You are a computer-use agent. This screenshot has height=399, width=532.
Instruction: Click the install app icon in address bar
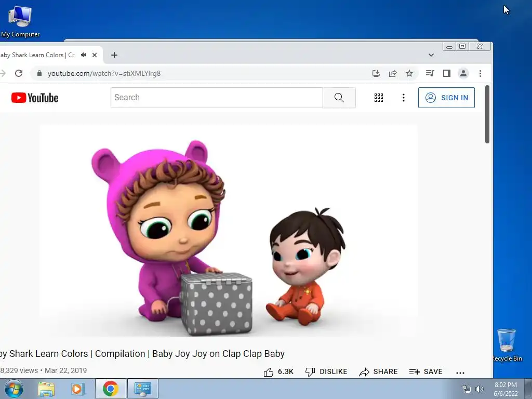pos(376,73)
